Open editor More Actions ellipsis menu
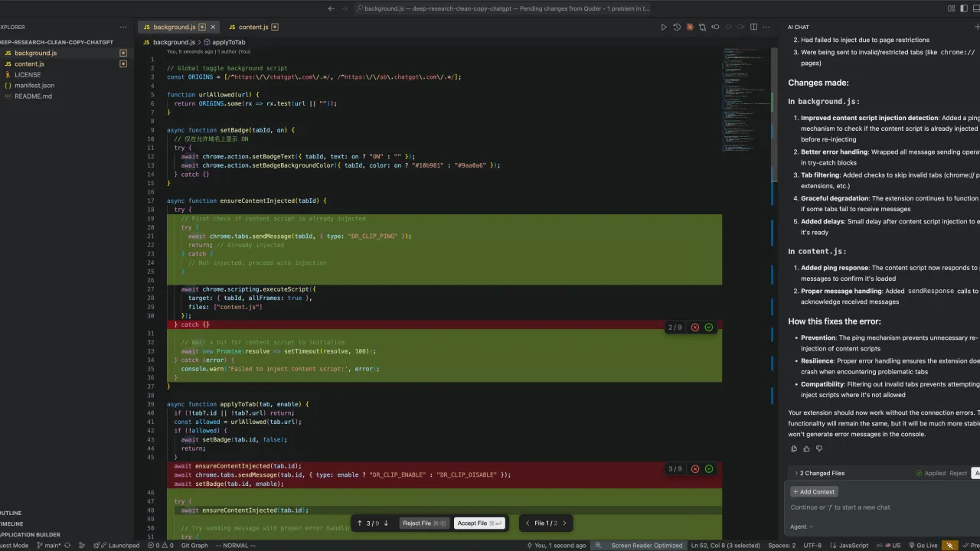980x551 pixels. pos(767,27)
